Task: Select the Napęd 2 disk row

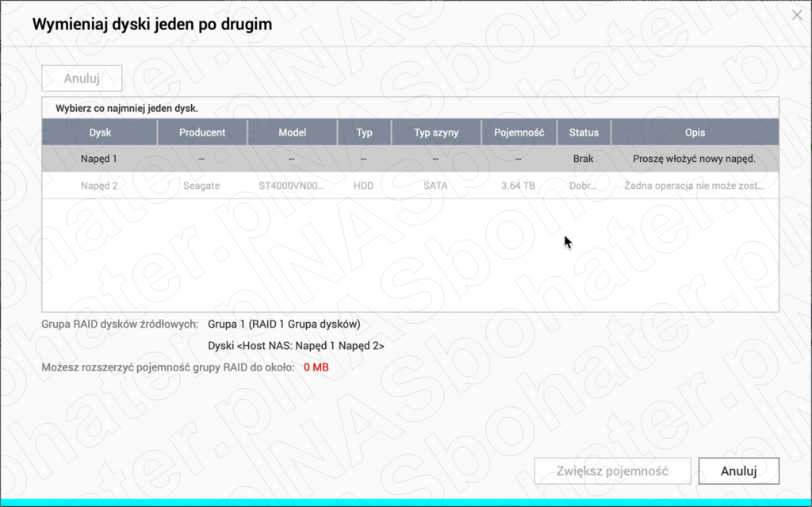Action: (x=99, y=186)
